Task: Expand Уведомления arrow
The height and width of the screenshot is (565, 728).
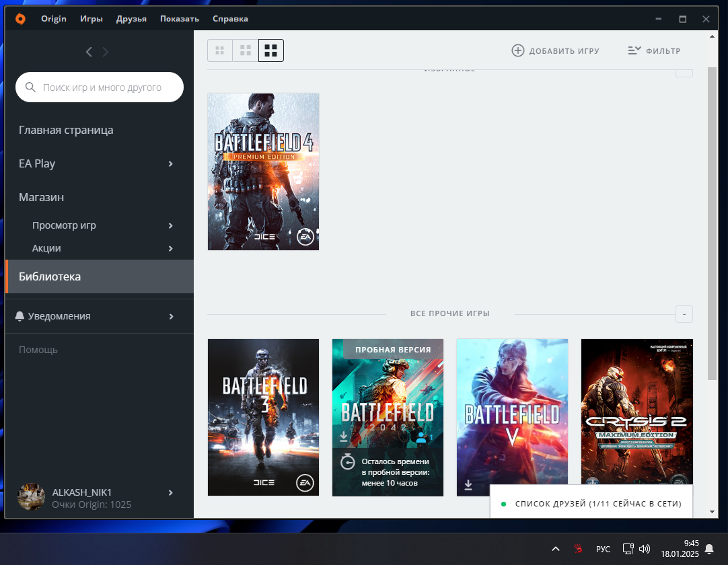Action: tap(171, 317)
